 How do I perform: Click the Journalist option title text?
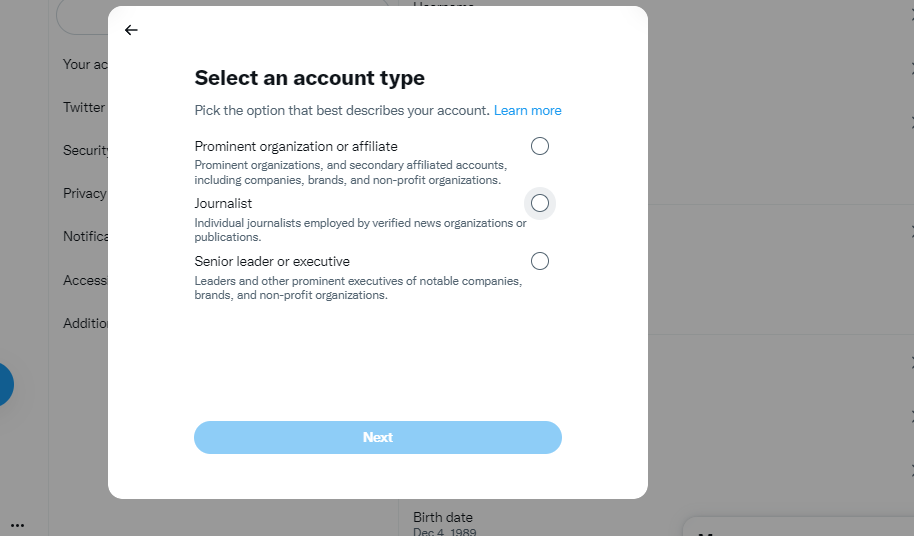[x=223, y=203]
